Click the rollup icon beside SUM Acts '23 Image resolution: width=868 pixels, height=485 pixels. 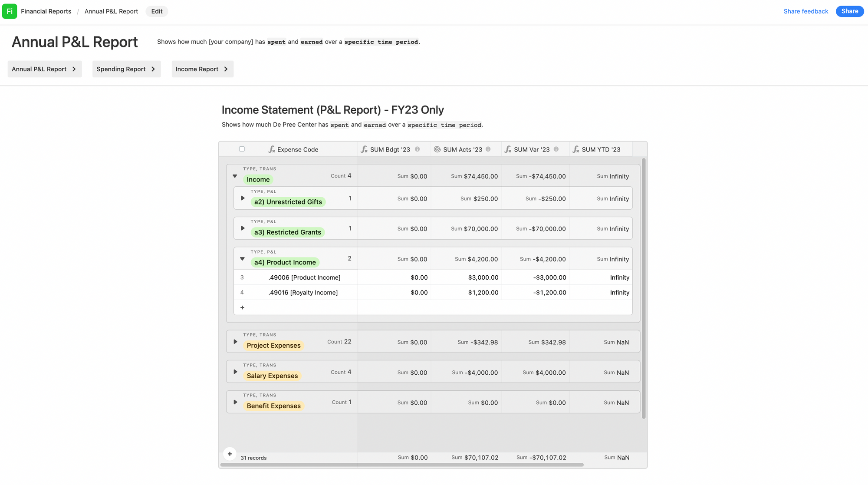point(437,149)
